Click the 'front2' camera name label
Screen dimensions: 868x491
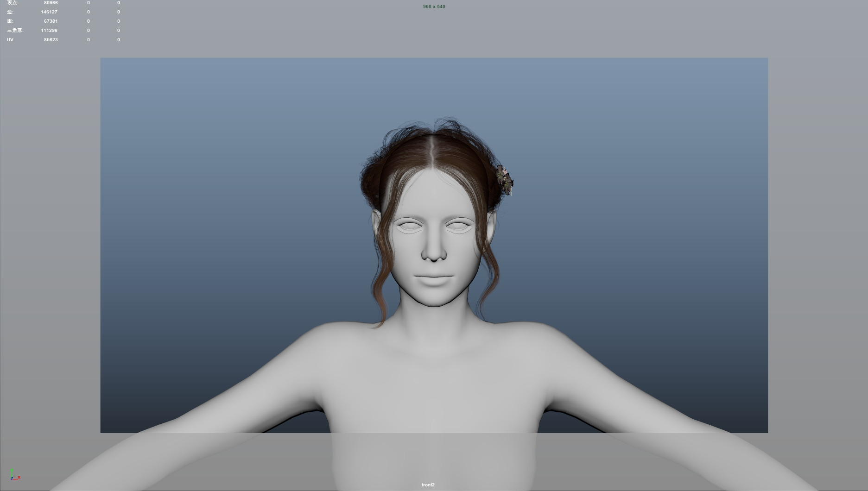(428, 485)
